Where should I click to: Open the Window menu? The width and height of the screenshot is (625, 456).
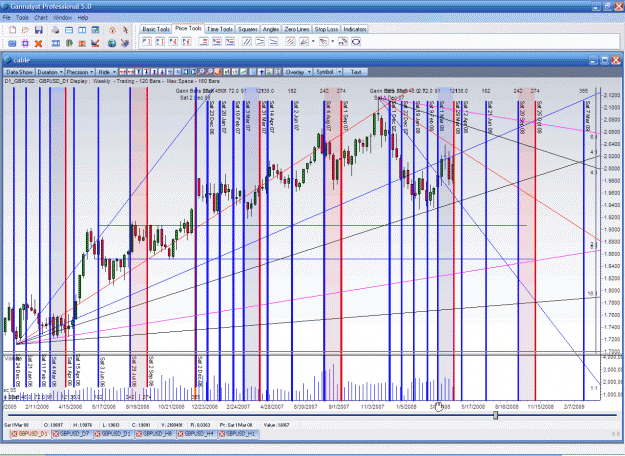(x=62, y=18)
